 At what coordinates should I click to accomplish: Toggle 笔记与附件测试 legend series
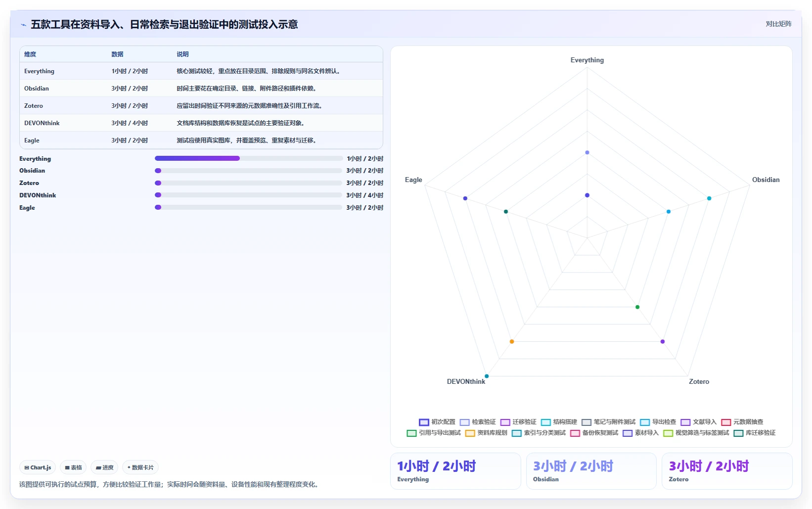tap(608, 422)
